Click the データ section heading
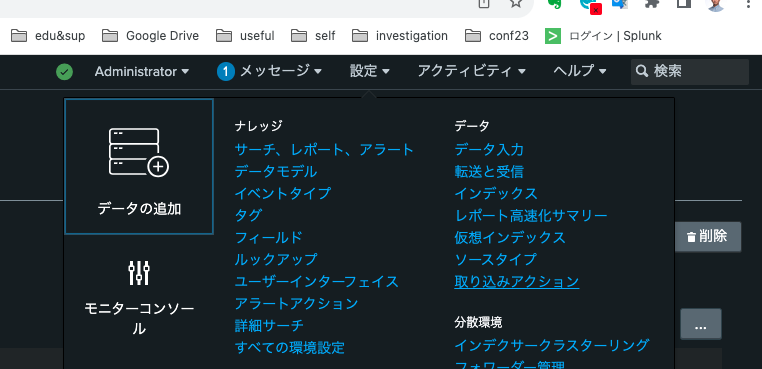 click(472, 126)
